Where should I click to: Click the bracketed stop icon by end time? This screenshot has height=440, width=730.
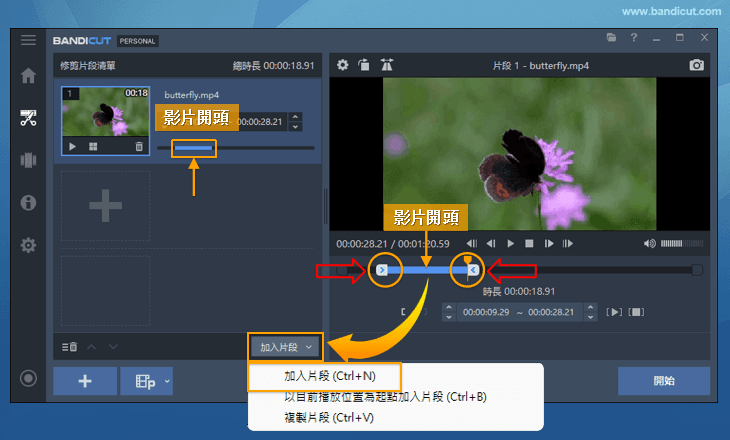click(x=636, y=312)
